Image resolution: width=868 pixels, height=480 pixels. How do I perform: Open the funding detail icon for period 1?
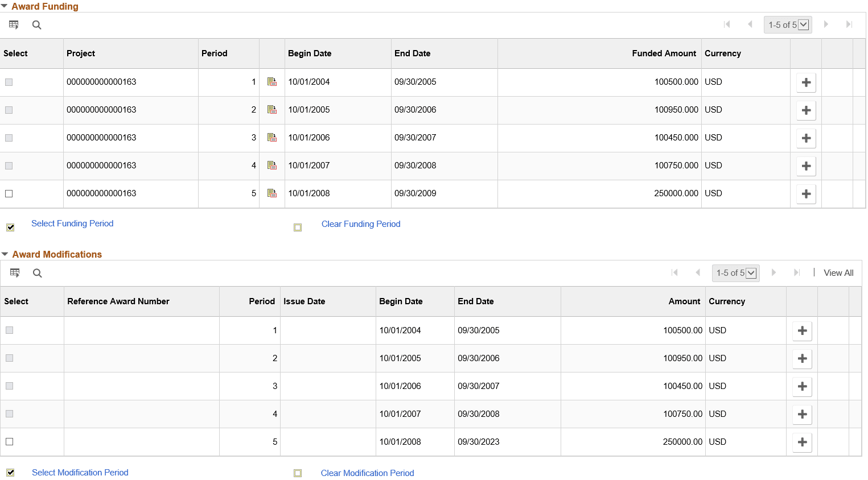[x=271, y=81]
